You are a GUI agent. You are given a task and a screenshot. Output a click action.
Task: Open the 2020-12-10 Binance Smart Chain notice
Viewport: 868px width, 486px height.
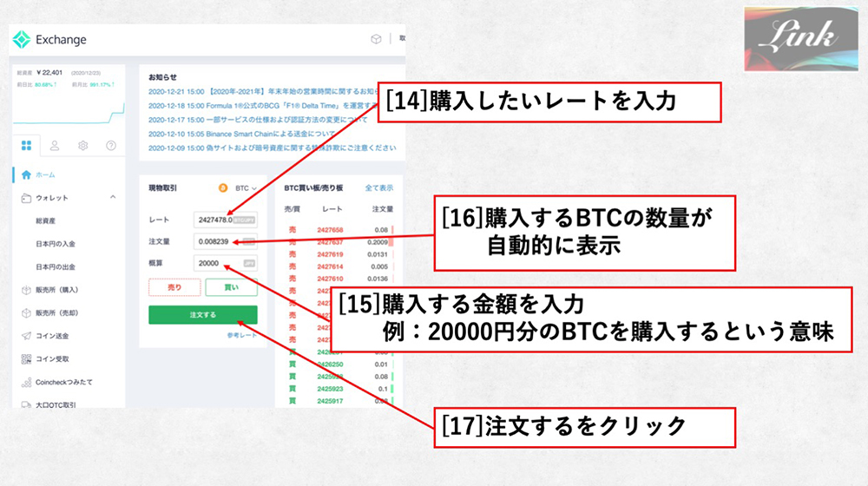[x=241, y=134]
